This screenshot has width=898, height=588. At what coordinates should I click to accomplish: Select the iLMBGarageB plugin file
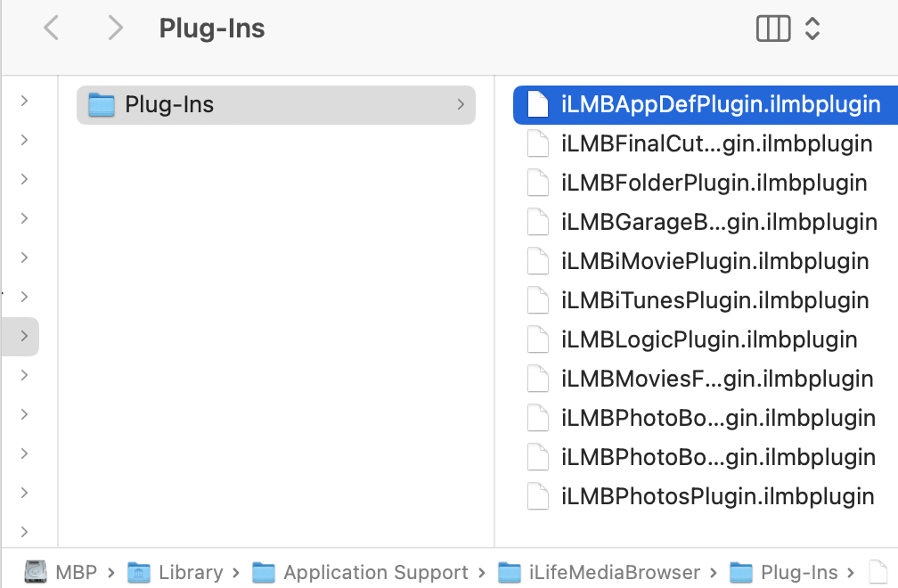click(706, 223)
